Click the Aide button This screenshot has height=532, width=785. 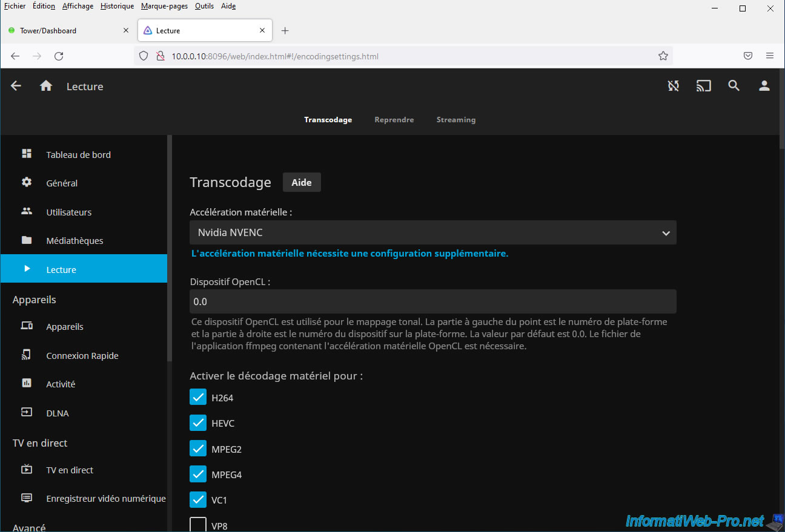point(302,182)
